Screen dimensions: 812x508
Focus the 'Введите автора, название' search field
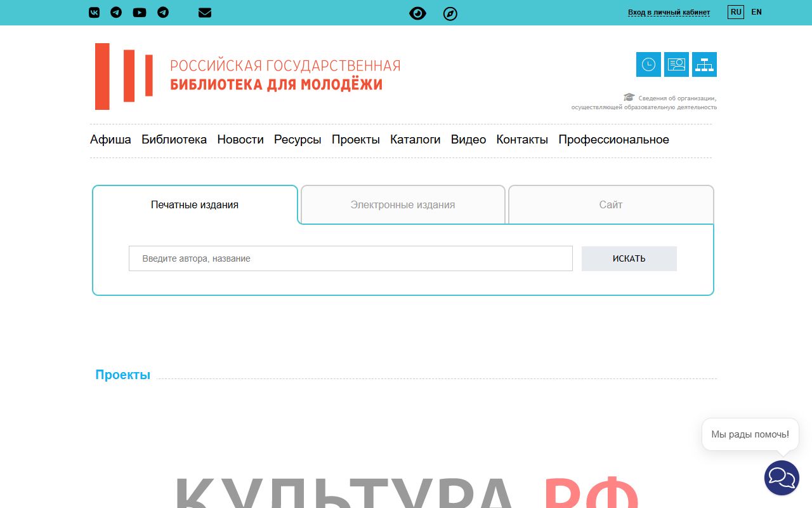pos(351,258)
